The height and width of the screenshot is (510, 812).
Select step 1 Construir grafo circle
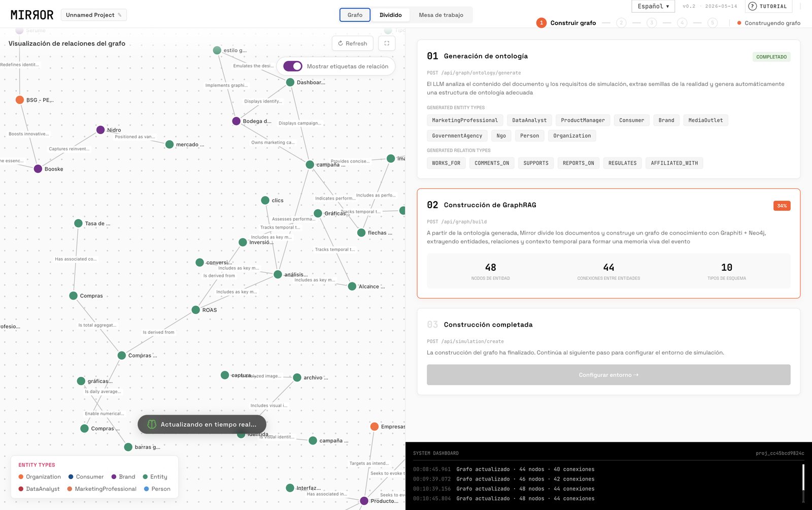pos(542,23)
